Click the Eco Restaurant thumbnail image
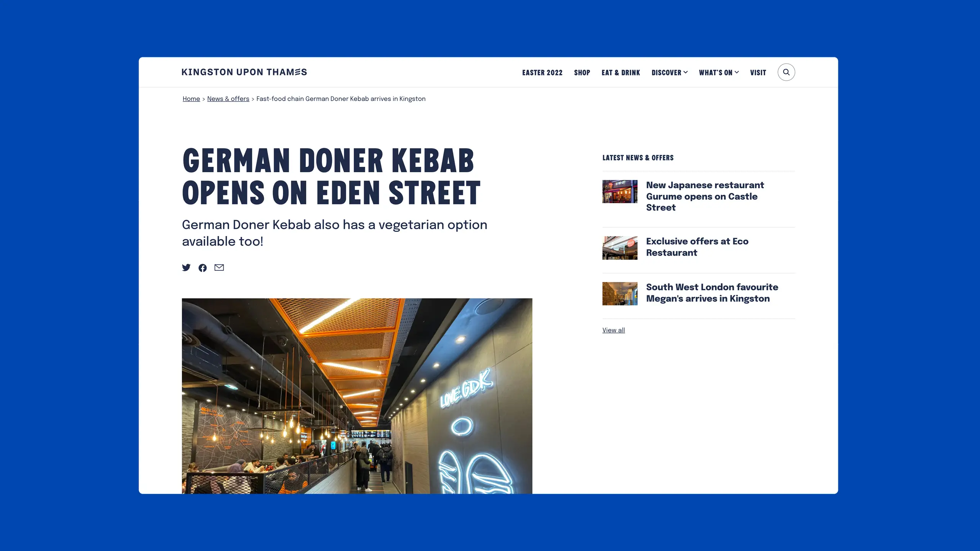 tap(620, 248)
